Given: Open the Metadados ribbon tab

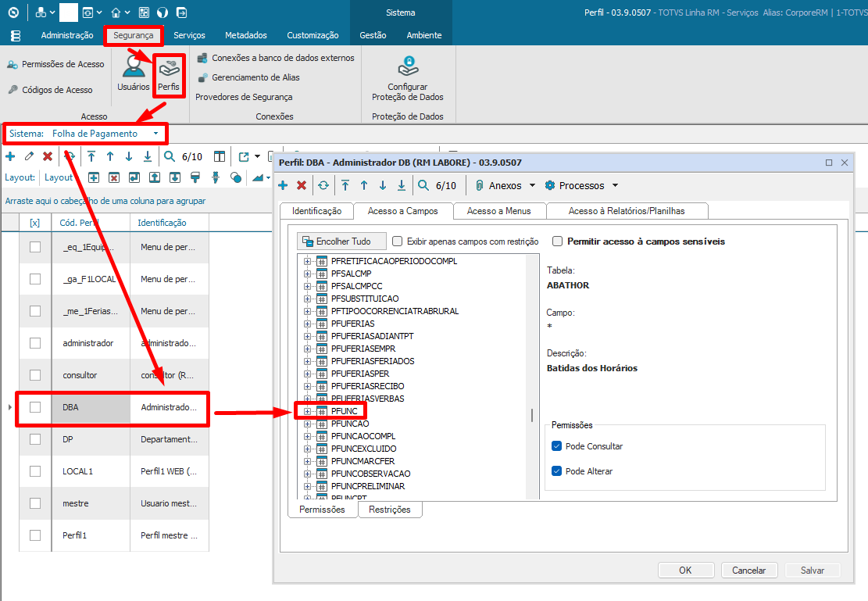Looking at the screenshot, I should (246, 35).
